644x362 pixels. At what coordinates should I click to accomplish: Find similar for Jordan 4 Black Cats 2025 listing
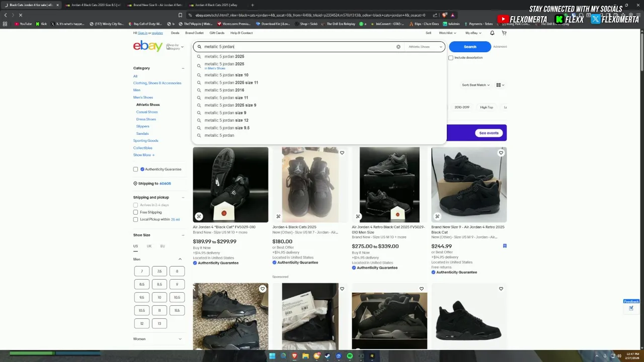coord(278,216)
